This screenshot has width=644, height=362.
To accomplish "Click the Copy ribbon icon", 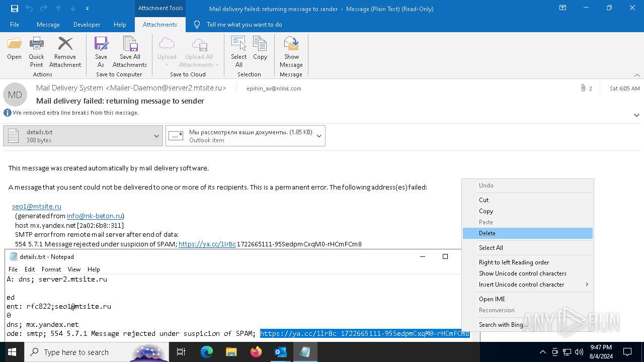I will tap(260, 49).
